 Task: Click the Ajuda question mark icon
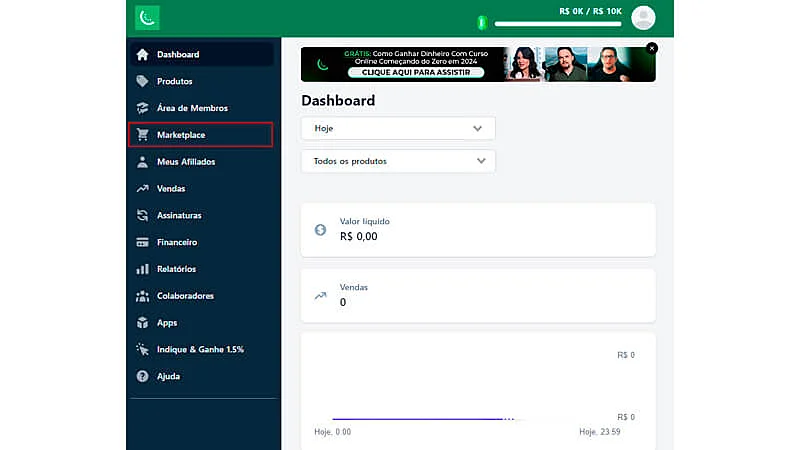point(142,376)
